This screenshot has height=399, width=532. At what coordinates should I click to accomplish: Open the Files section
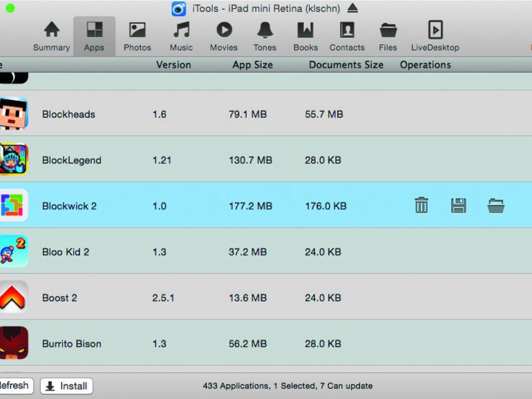388,36
